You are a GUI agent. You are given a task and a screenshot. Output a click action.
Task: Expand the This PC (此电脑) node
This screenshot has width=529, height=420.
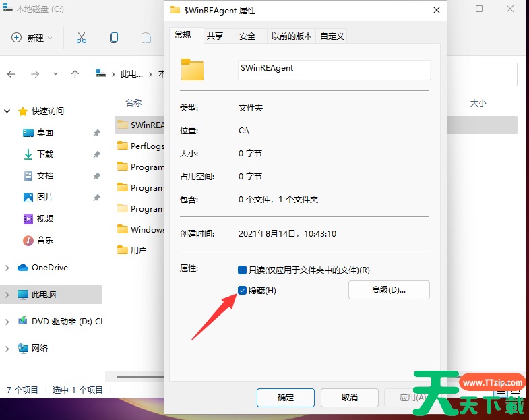click(x=7, y=295)
